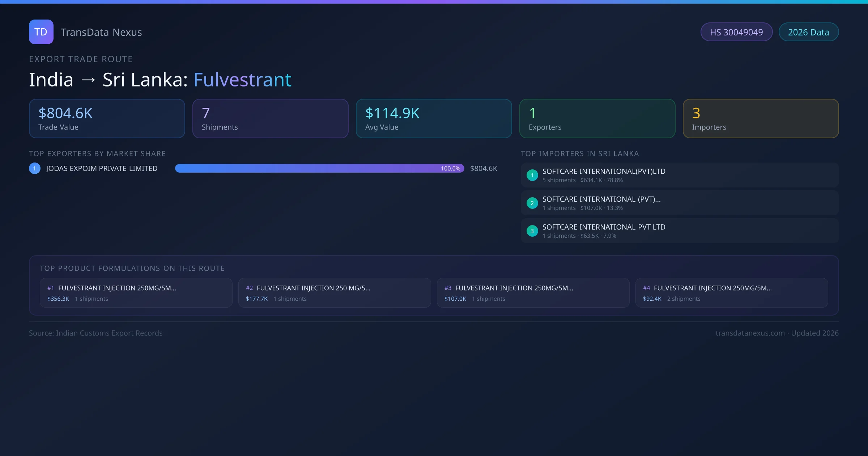Select the 7 Shipments stat card

point(270,118)
